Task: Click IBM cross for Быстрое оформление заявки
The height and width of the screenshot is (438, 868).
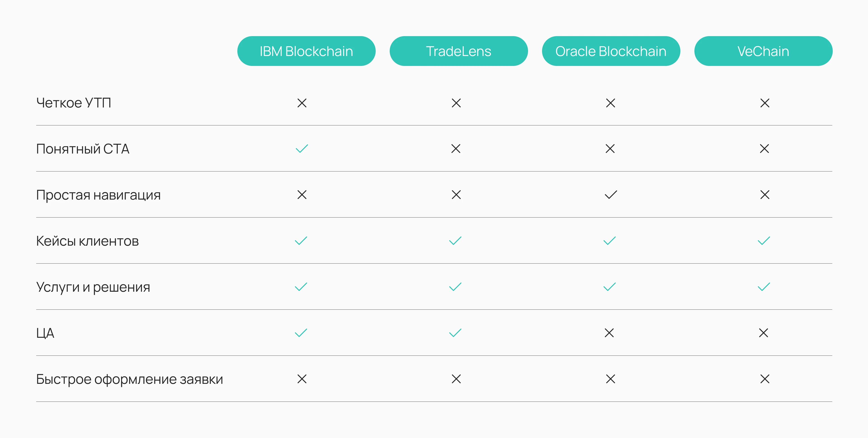Action: 302,379
